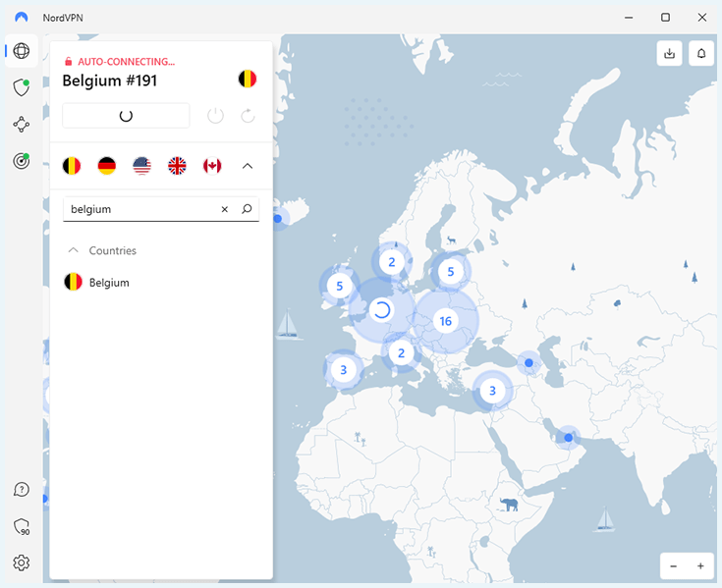The width and height of the screenshot is (722, 588).
Task: Open Meshnet icon in sidebar
Action: coord(22,125)
